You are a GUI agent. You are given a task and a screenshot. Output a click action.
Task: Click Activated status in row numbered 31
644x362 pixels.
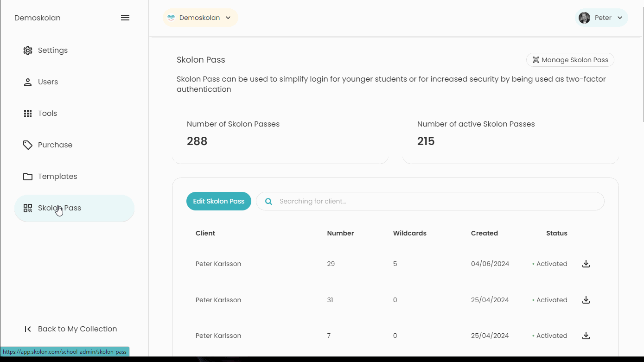tap(550, 300)
